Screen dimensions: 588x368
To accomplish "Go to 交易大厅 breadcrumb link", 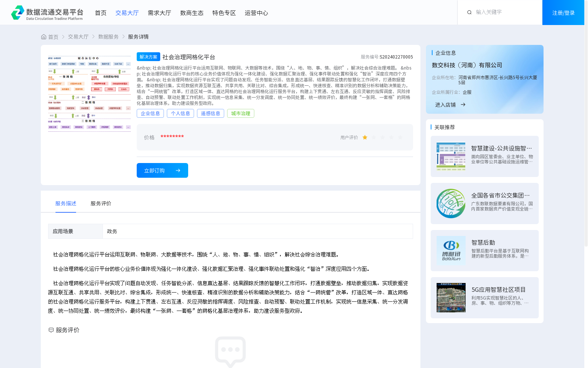I will (x=78, y=37).
